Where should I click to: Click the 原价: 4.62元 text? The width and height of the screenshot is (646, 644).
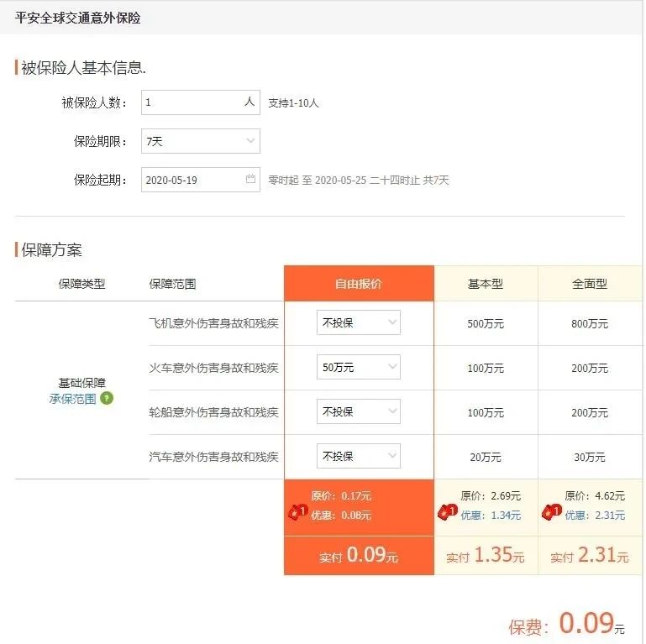595,495
